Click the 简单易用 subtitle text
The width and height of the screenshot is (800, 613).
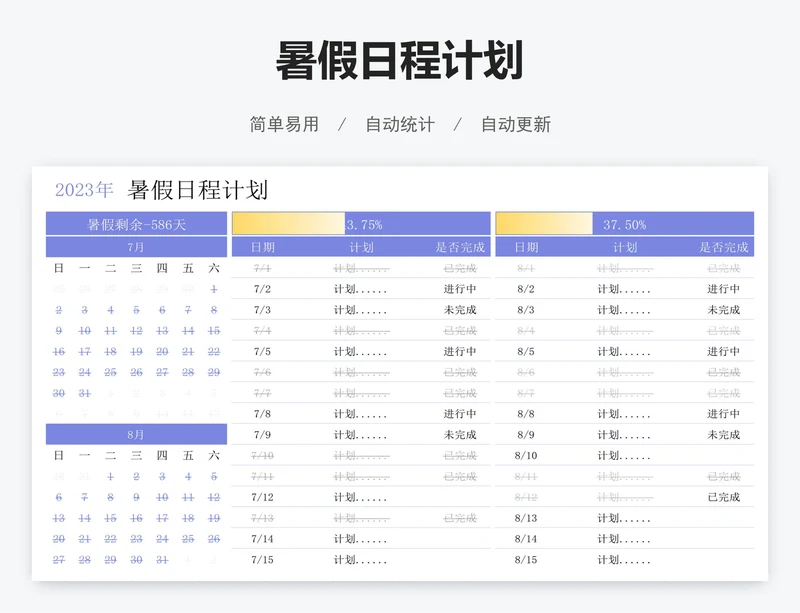click(284, 124)
